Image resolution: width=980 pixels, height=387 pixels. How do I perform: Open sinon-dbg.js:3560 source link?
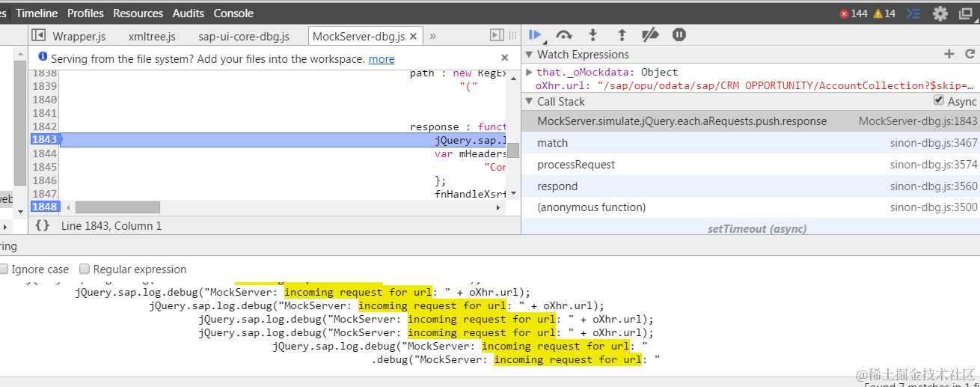pos(934,186)
